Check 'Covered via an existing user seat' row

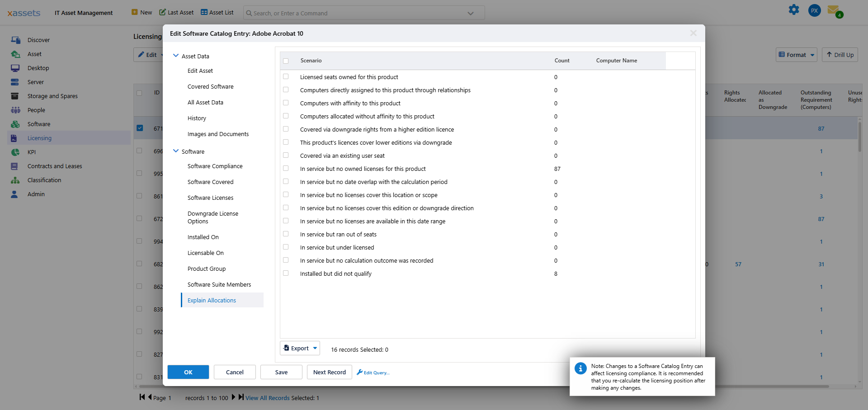pyautogui.click(x=286, y=156)
